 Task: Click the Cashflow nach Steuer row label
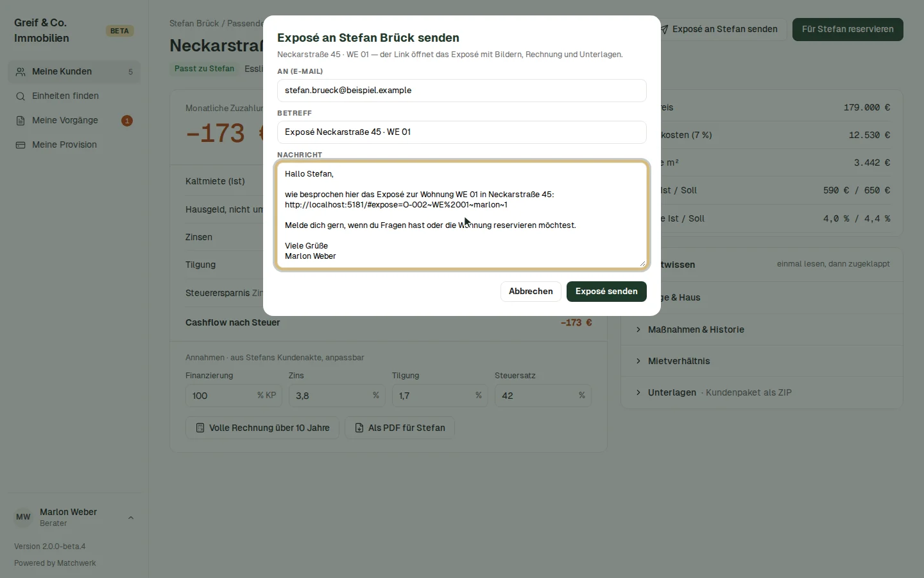[233, 322]
